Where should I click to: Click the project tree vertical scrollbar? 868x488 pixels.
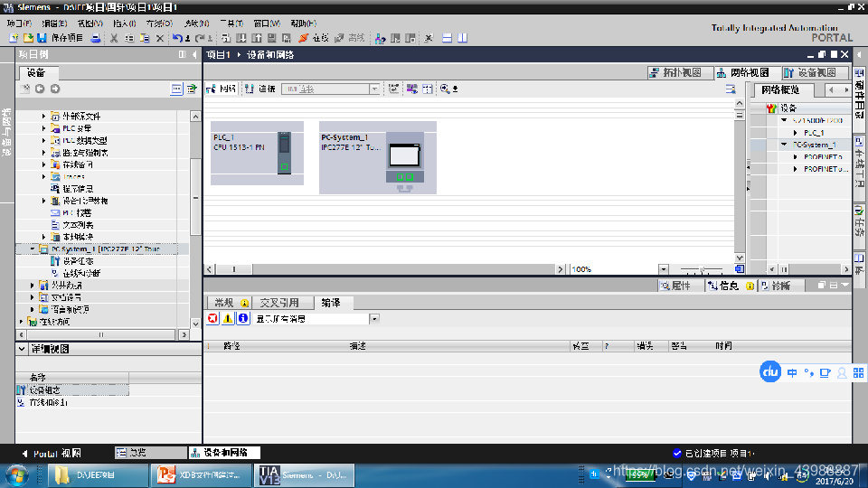(195, 199)
